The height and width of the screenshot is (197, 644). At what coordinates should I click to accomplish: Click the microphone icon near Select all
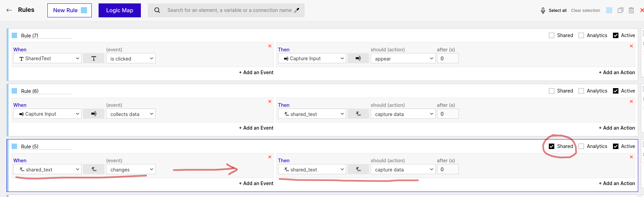[543, 11]
